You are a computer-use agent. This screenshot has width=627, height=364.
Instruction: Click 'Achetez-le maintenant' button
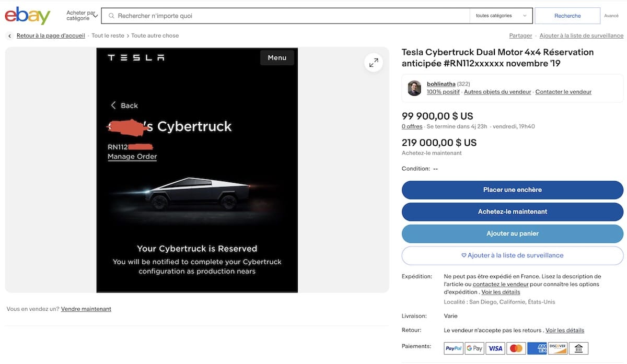pos(512,212)
